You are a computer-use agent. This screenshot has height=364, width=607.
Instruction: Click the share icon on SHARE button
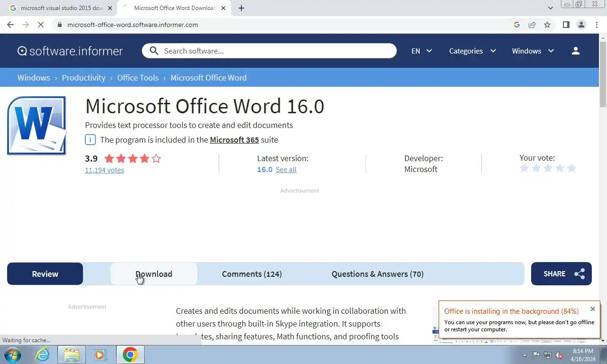(579, 274)
